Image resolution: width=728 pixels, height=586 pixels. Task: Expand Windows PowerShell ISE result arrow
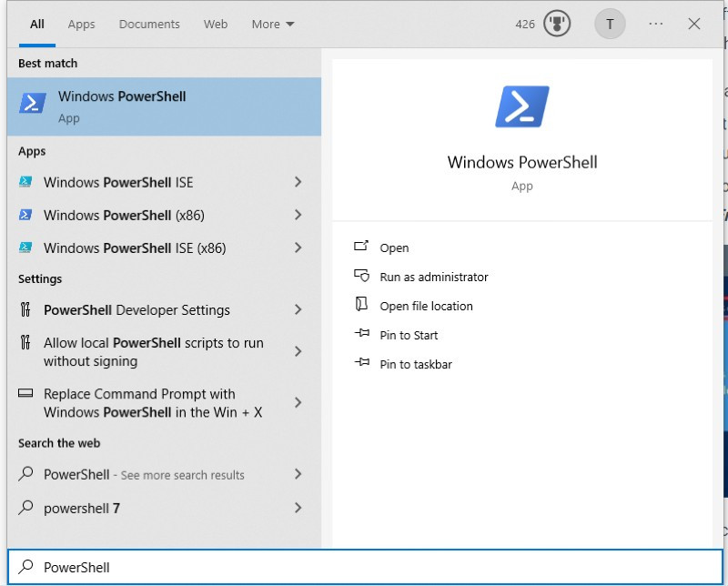click(x=298, y=182)
